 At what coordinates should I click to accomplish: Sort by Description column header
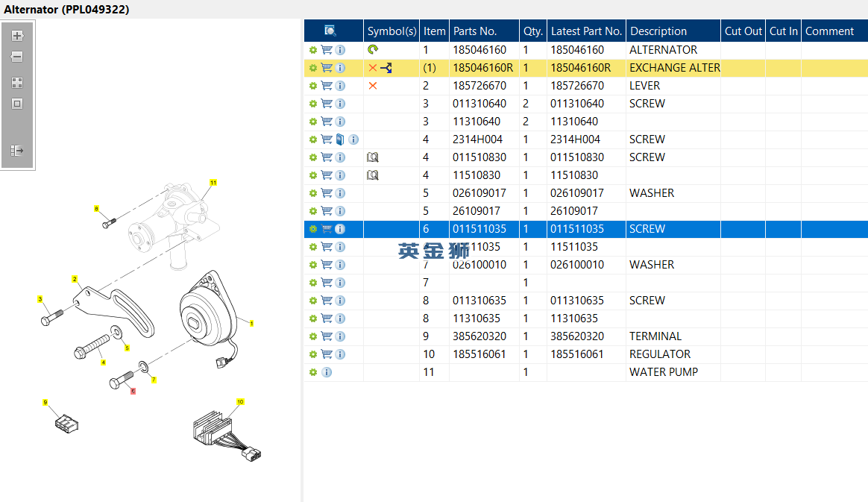pyautogui.click(x=673, y=31)
